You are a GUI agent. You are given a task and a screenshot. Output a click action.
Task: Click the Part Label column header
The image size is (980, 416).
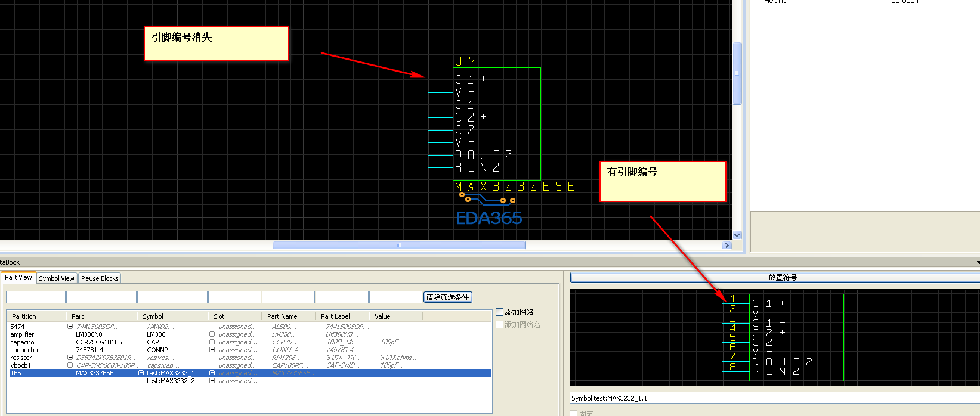coord(342,316)
